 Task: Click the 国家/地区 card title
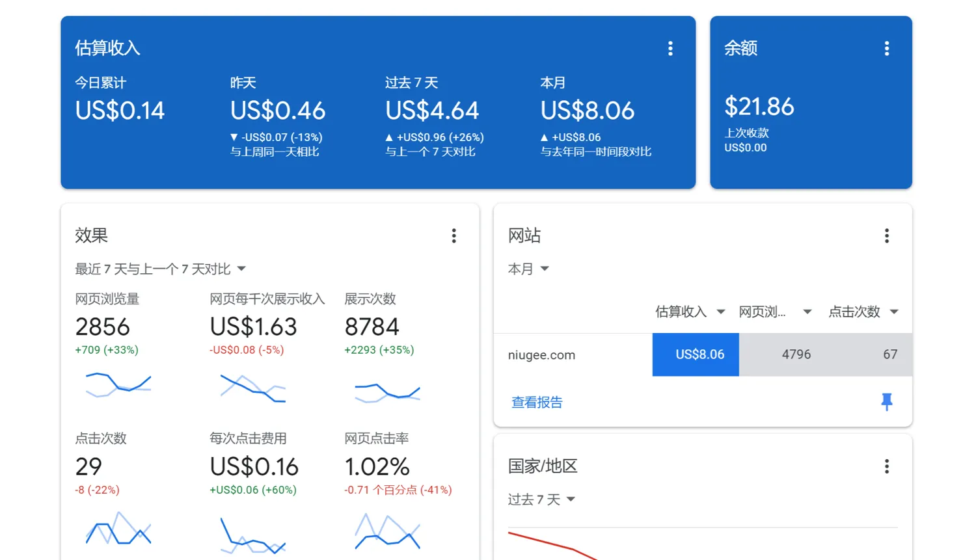coord(543,466)
